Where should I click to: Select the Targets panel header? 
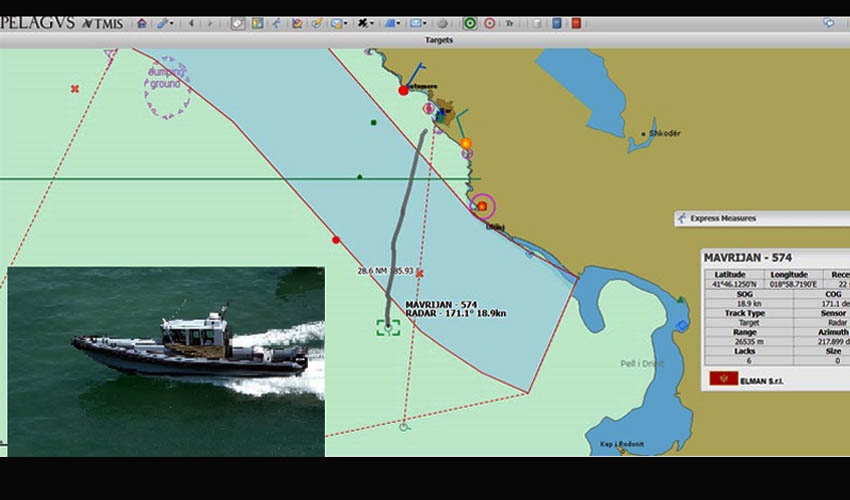click(x=438, y=41)
